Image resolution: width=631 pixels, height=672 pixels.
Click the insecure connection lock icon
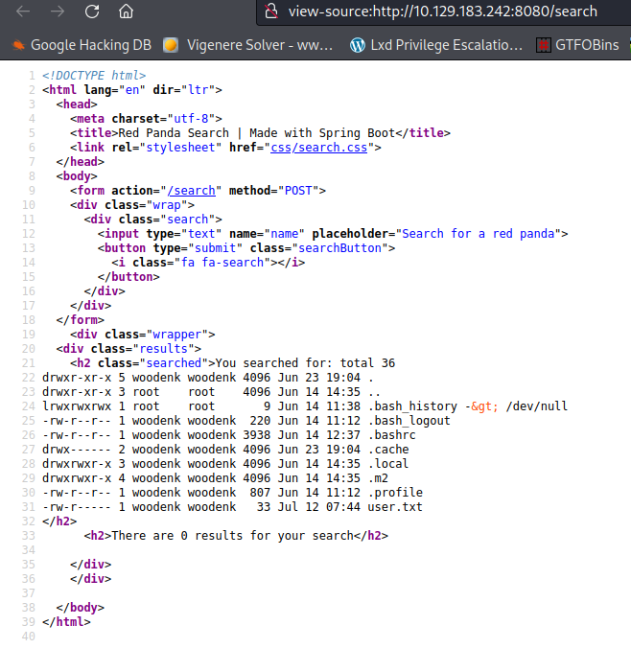[271, 12]
